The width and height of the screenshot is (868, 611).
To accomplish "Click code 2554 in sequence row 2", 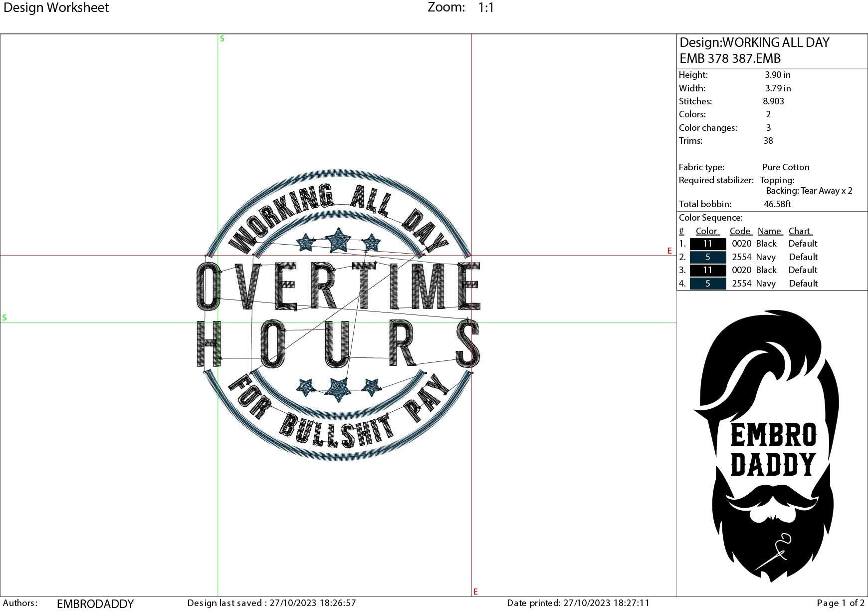I will (x=741, y=257).
